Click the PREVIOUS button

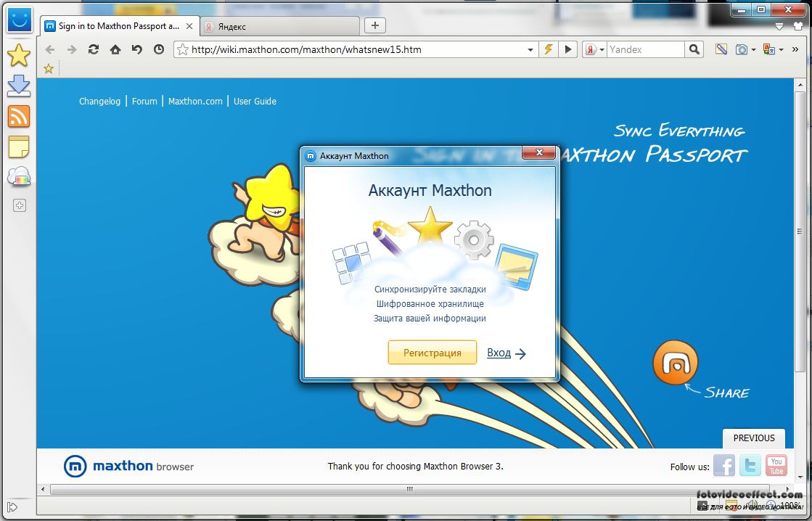(754, 438)
